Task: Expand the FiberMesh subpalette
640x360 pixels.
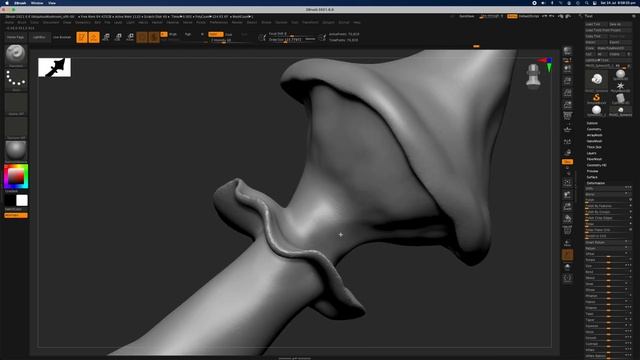Action: (x=594, y=159)
